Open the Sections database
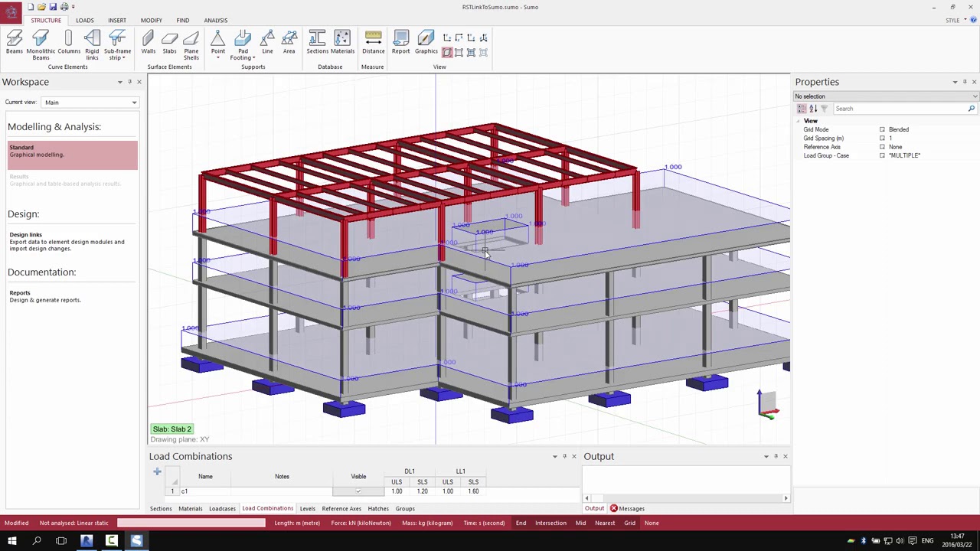This screenshot has height=551, width=980. (x=317, y=43)
